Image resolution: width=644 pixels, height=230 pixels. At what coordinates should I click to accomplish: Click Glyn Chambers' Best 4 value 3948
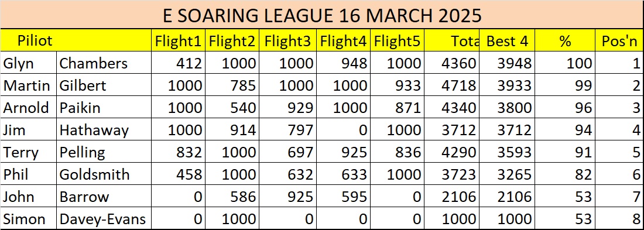[507, 63]
